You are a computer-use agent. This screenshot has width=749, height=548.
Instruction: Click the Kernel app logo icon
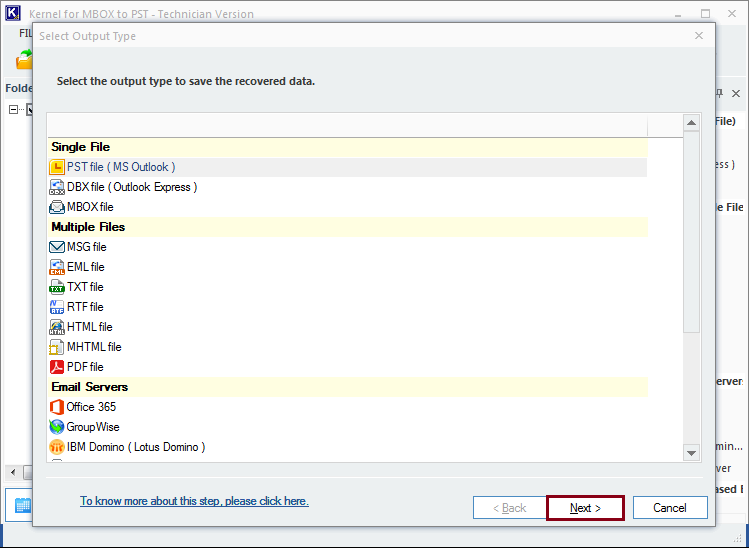click(x=13, y=13)
